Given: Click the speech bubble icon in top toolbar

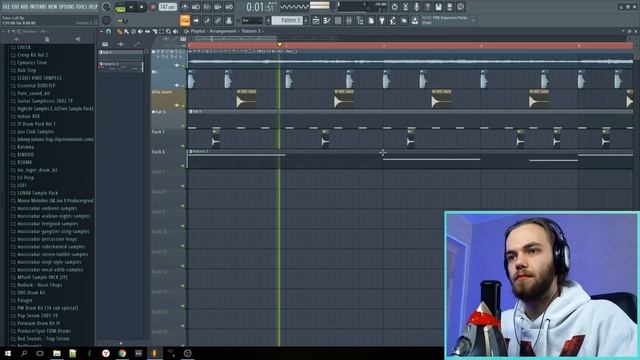Looking at the screenshot, I should (x=460, y=7).
